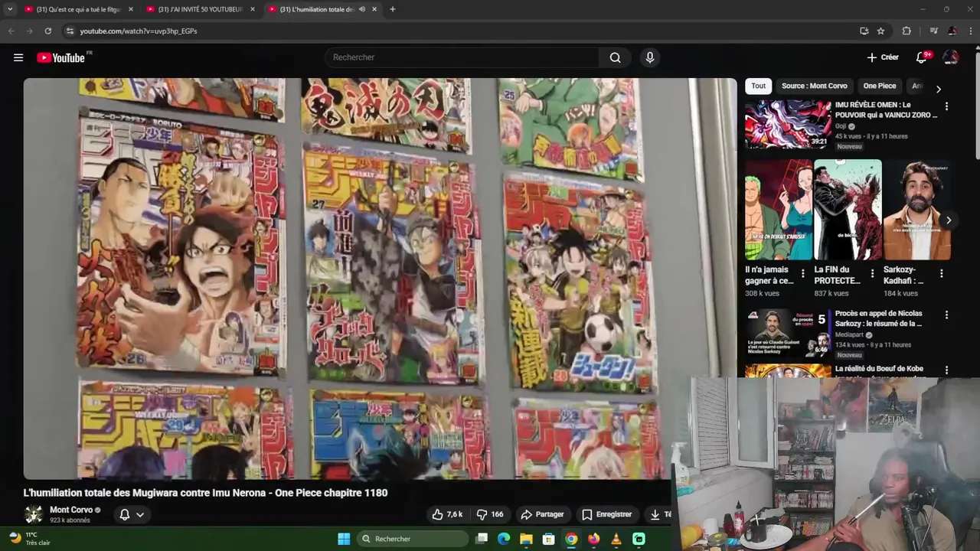
Task: Focus the YouTube Rechercher search box
Action: [x=462, y=57]
